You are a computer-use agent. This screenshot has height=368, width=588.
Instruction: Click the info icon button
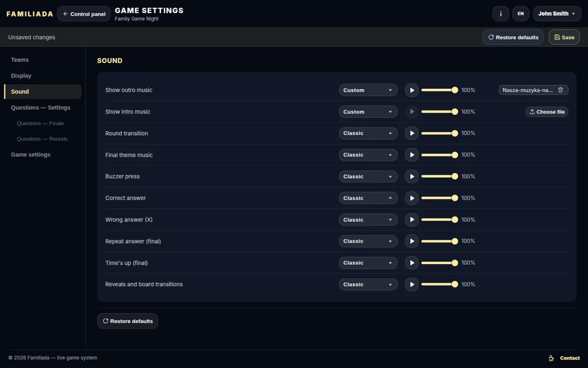point(501,14)
